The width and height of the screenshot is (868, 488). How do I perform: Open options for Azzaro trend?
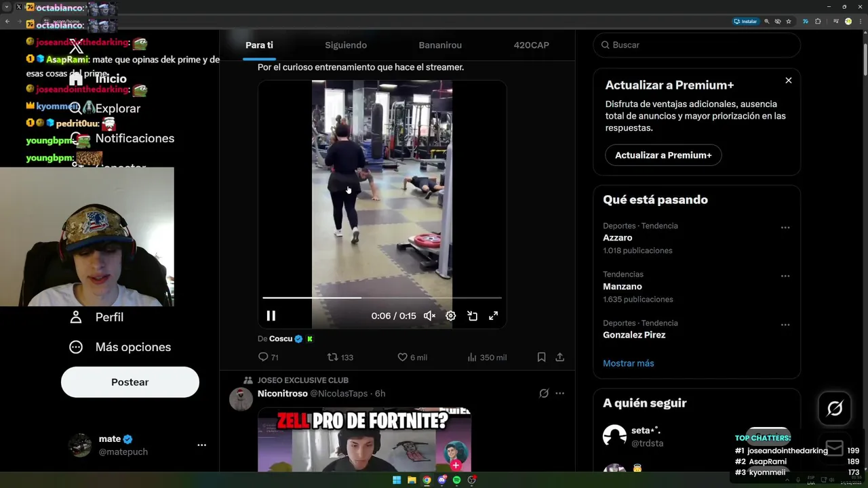pyautogui.click(x=785, y=228)
